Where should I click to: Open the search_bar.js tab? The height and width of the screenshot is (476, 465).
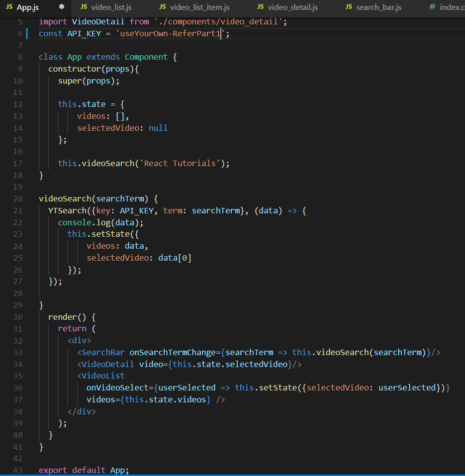click(378, 7)
